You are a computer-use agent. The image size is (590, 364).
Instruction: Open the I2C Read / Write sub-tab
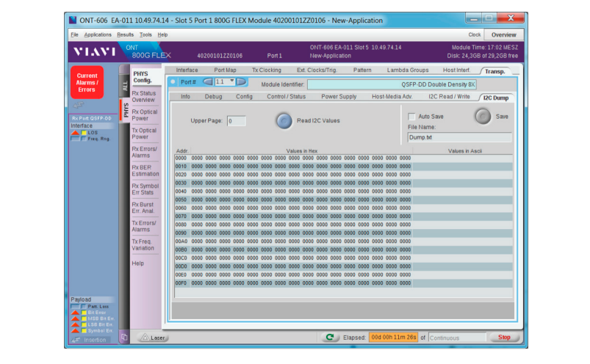pos(449,97)
